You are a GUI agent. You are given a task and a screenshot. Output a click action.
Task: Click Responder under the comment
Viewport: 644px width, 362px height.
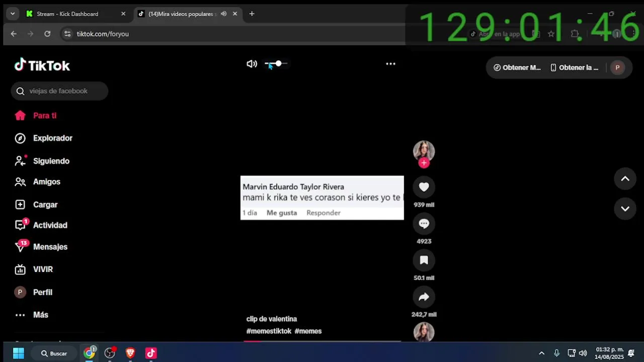coord(324,213)
